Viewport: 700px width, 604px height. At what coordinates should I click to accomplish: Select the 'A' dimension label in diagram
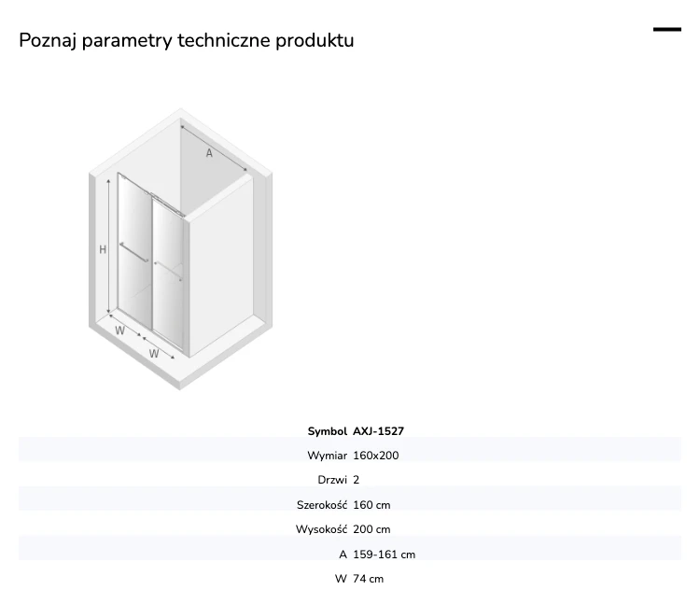coord(209,153)
